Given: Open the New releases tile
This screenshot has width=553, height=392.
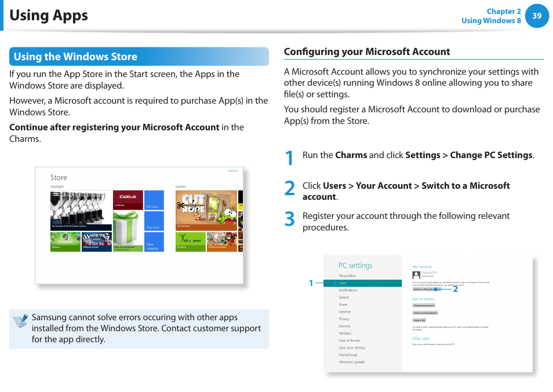Looking at the screenshot, I should coord(154,242).
